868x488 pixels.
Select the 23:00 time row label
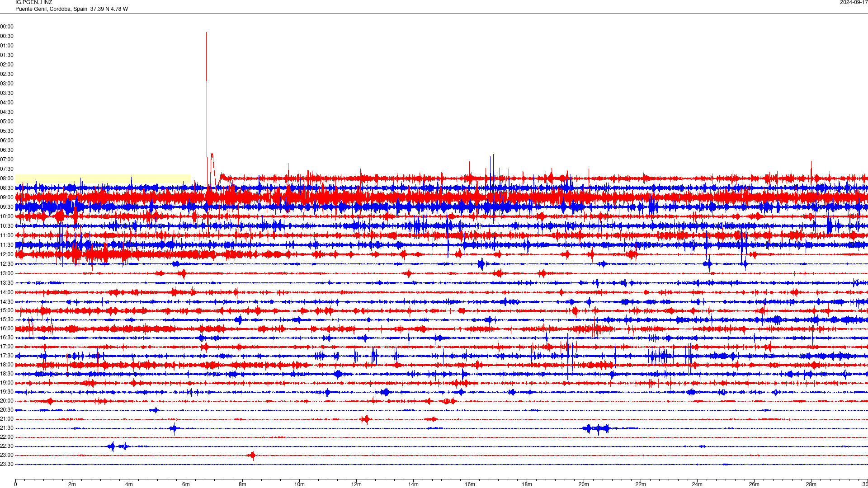point(7,455)
